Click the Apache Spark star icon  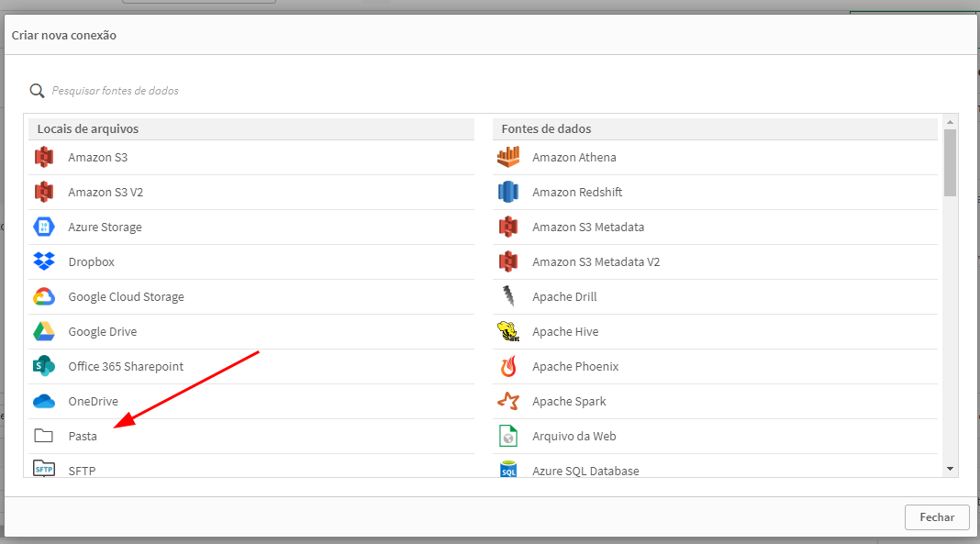[x=508, y=401]
